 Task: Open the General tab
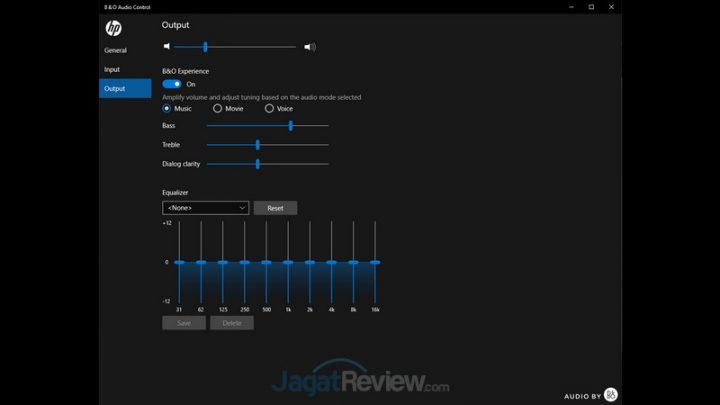[x=115, y=50]
